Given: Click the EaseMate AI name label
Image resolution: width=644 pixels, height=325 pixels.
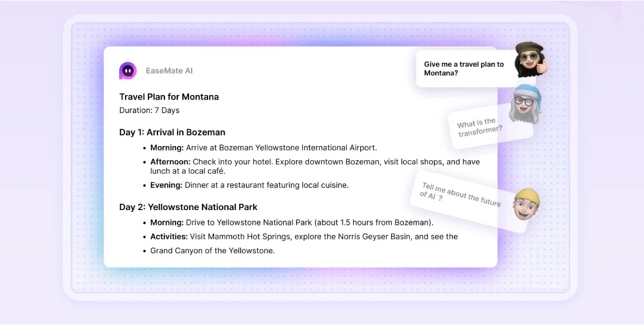Looking at the screenshot, I should [x=169, y=70].
